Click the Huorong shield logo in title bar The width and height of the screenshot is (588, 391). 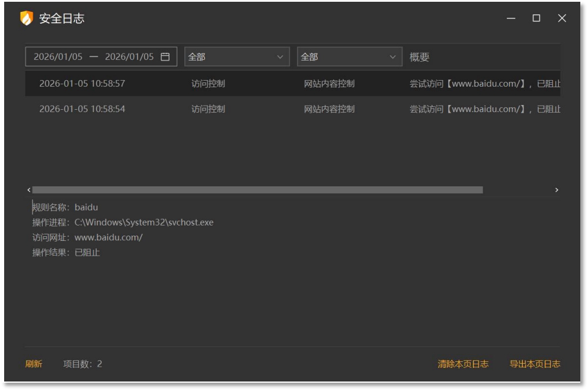point(27,18)
